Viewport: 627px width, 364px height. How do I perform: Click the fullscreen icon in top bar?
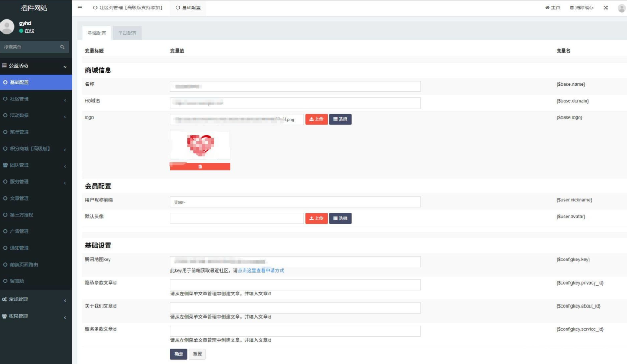605,8
